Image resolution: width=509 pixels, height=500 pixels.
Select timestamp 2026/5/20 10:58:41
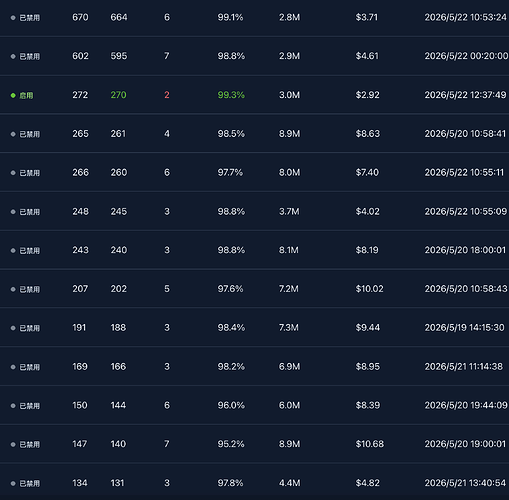(465, 134)
